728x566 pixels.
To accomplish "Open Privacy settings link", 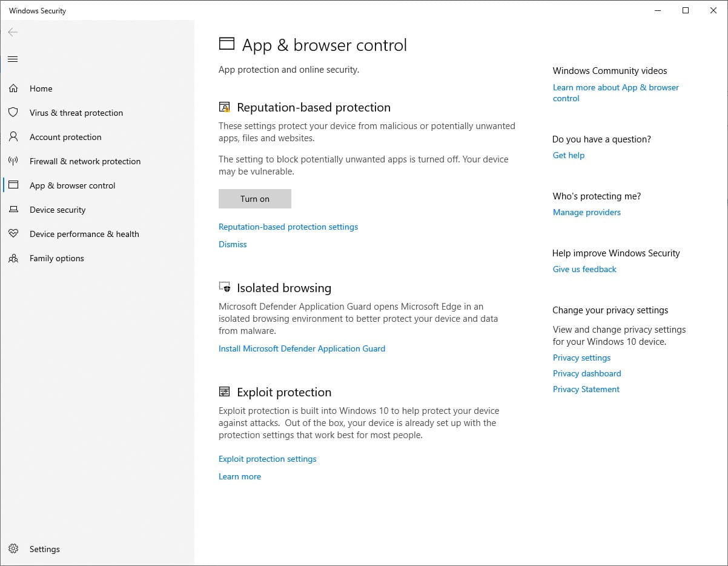I will coord(581,358).
